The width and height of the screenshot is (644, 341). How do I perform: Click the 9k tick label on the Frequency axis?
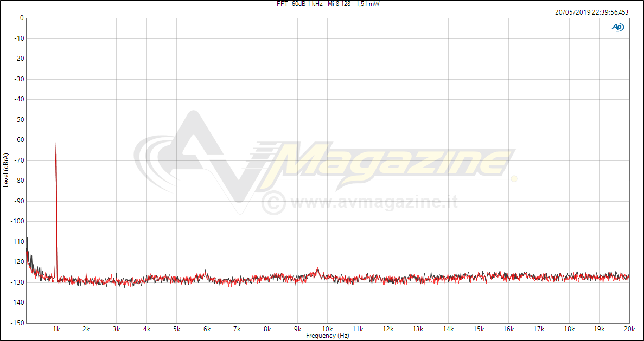(297, 329)
